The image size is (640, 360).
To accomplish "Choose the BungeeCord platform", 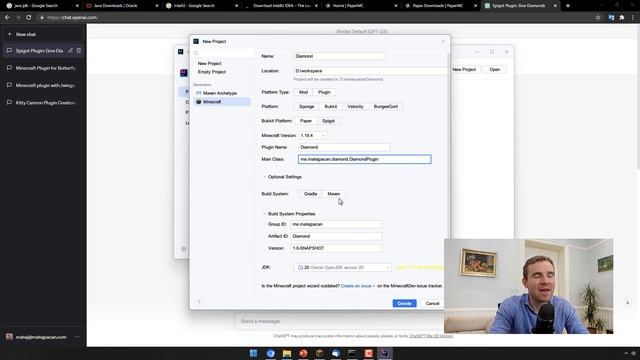I will tap(386, 107).
